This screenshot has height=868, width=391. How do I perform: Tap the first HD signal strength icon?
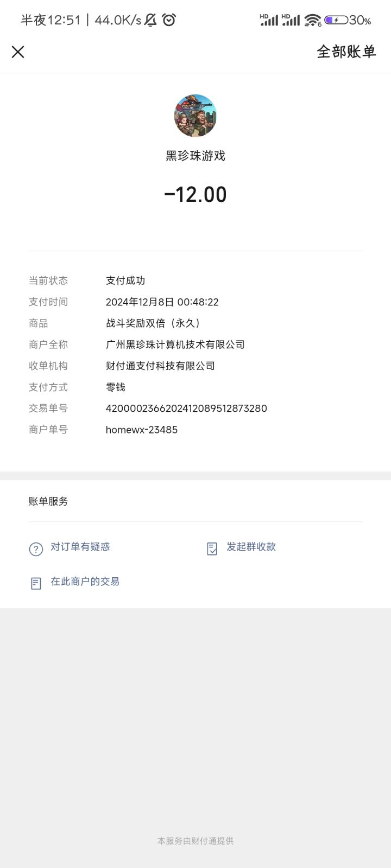(x=269, y=20)
